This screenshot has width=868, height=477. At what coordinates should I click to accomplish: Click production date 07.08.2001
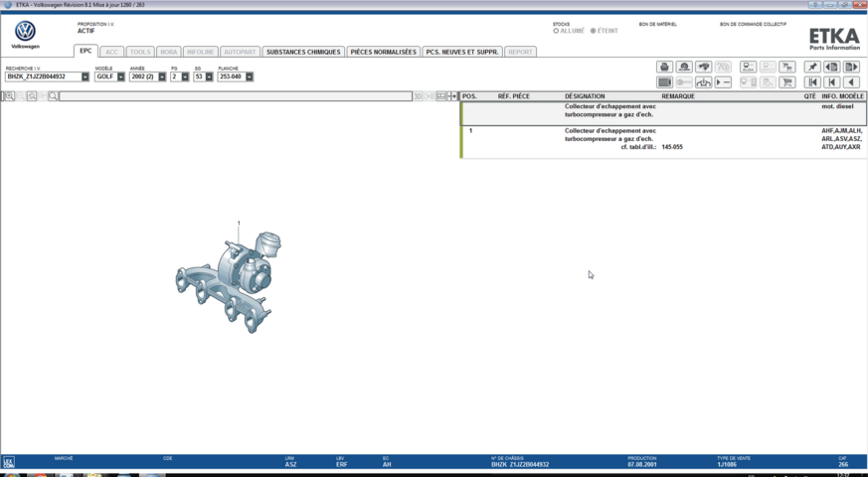[x=642, y=465]
